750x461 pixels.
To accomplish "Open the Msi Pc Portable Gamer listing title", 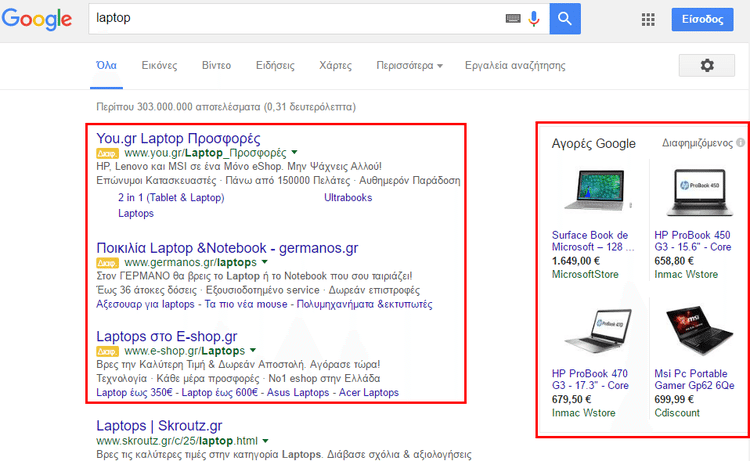I will [x=695, y=379].
